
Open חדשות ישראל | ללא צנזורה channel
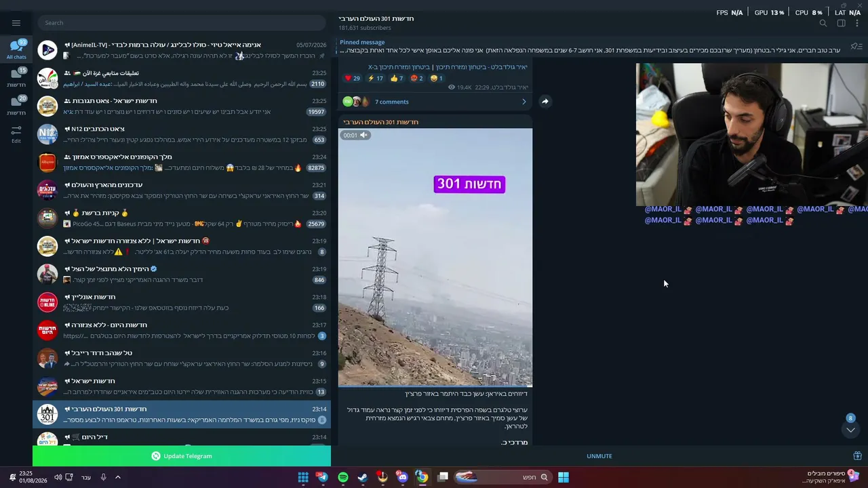pos(182,246)
